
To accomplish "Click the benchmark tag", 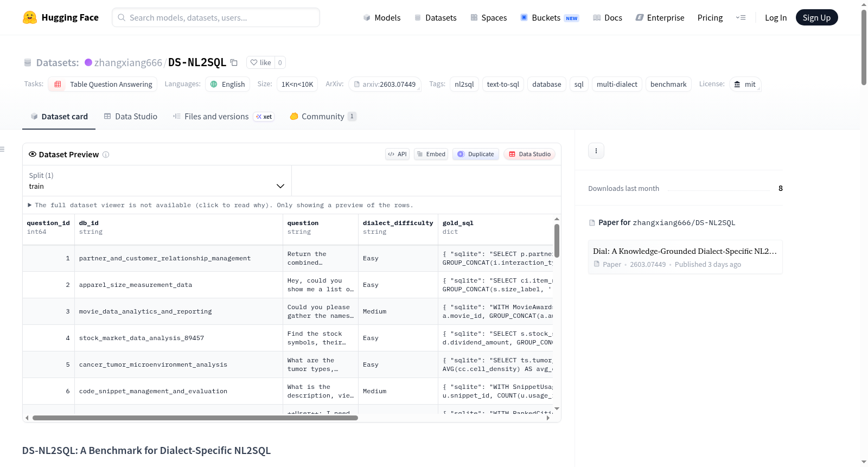I will click(x=668, y=84).
